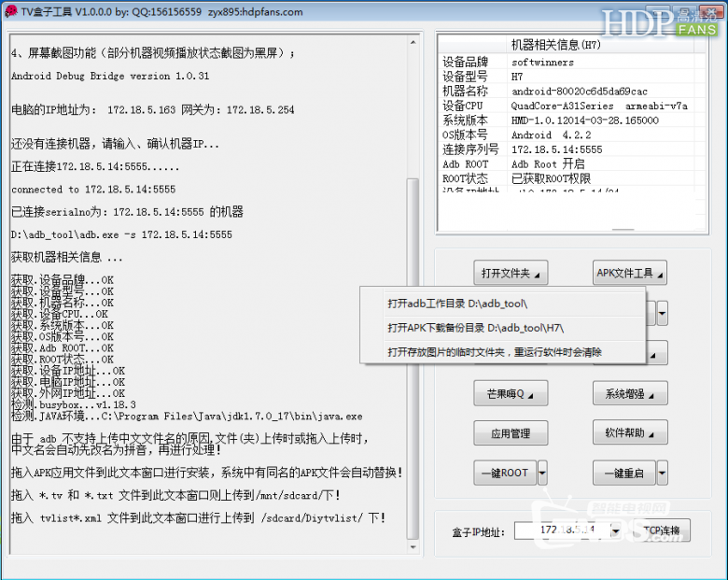Click the 应用管理 button

pos(511,433)
